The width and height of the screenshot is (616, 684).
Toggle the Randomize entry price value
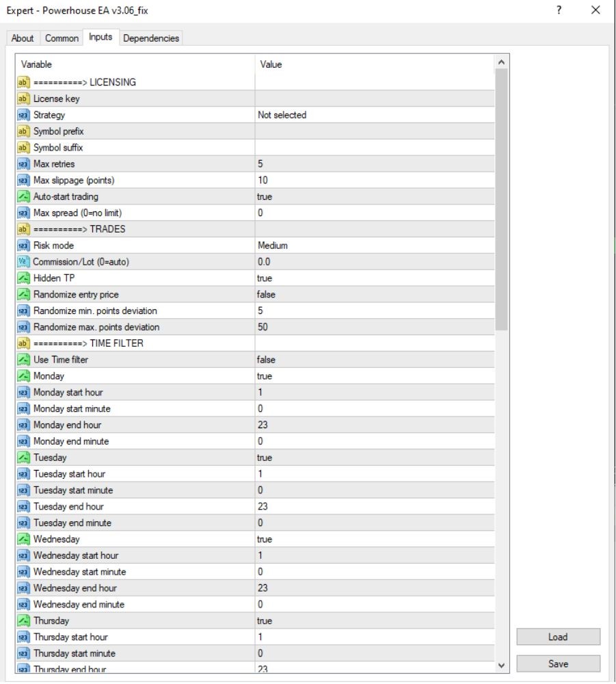(x=375, y=294)
